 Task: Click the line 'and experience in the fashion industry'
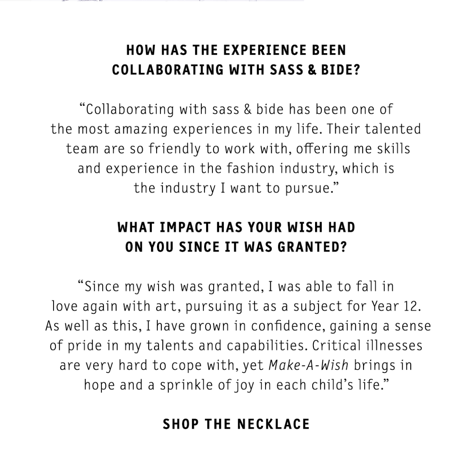[236, 168]
